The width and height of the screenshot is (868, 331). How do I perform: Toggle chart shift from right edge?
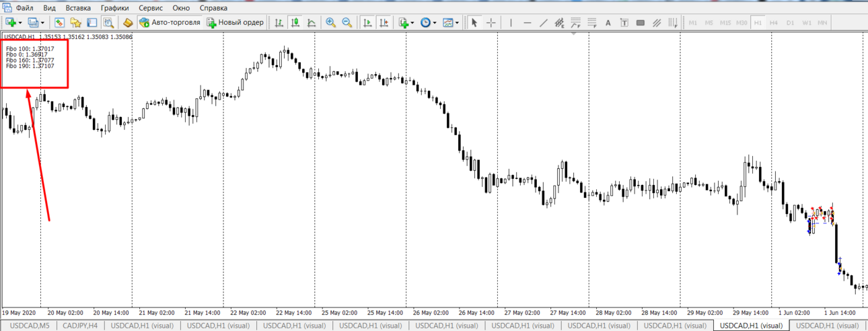point(384,22)
